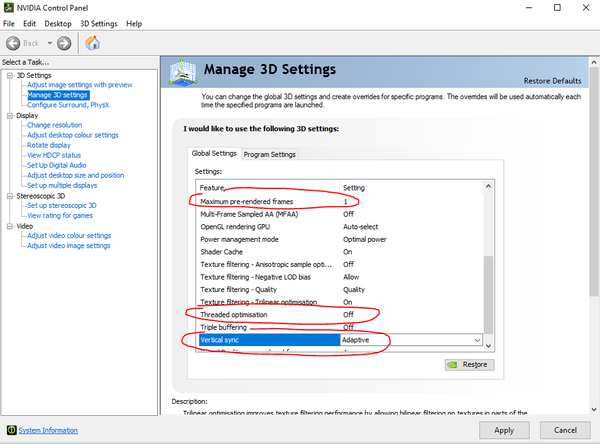The height and width of the screenshot is (444, 600).
Task: Select Texture filtering - Negative LOD bias row
Action: click(339, 277)
